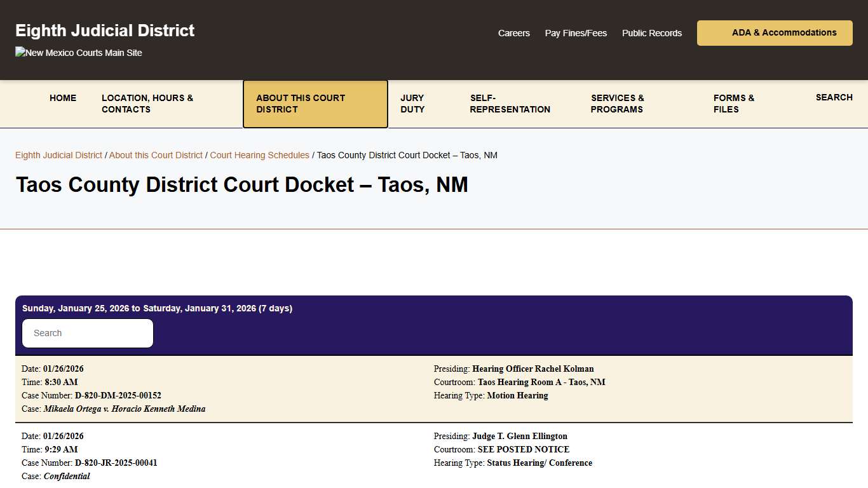Navigate to the HOME menu item
868x488 pixels.
point(62,98)
